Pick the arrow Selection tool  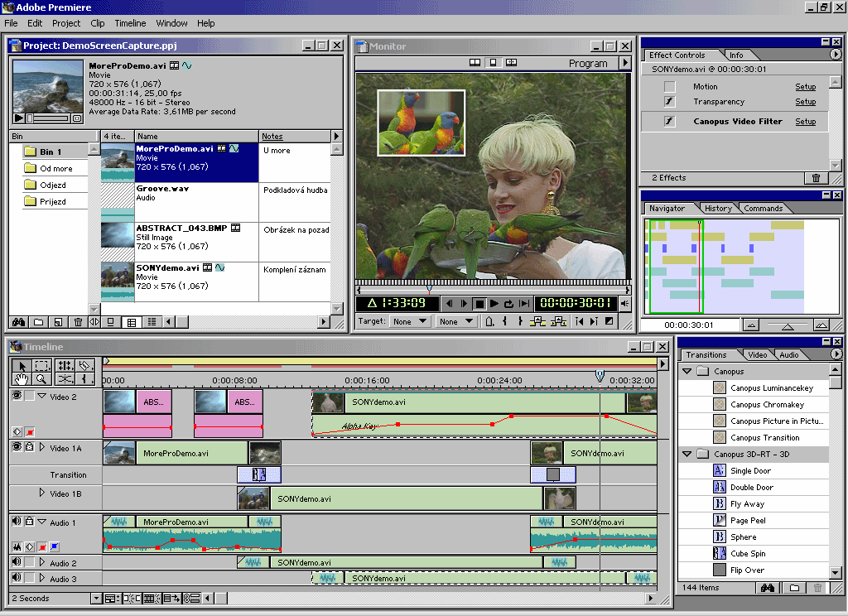pyautogui.click(x=22, y=365)
